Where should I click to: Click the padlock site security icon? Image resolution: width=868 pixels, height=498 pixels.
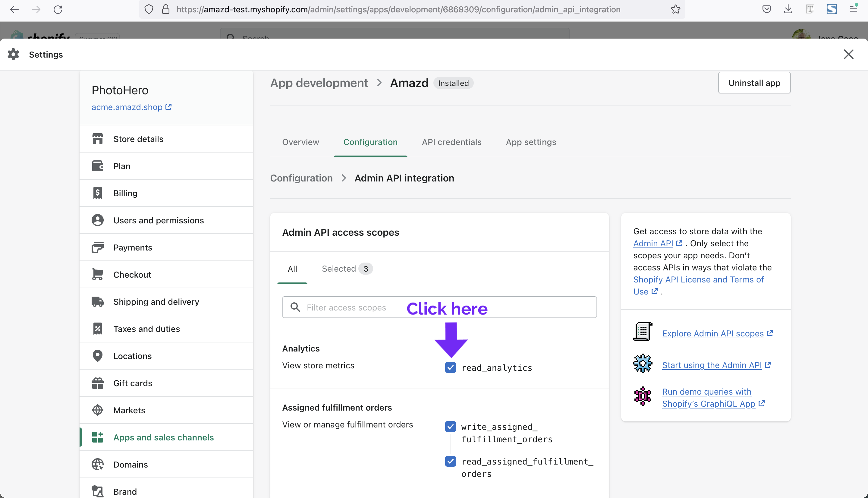[166, 9]
